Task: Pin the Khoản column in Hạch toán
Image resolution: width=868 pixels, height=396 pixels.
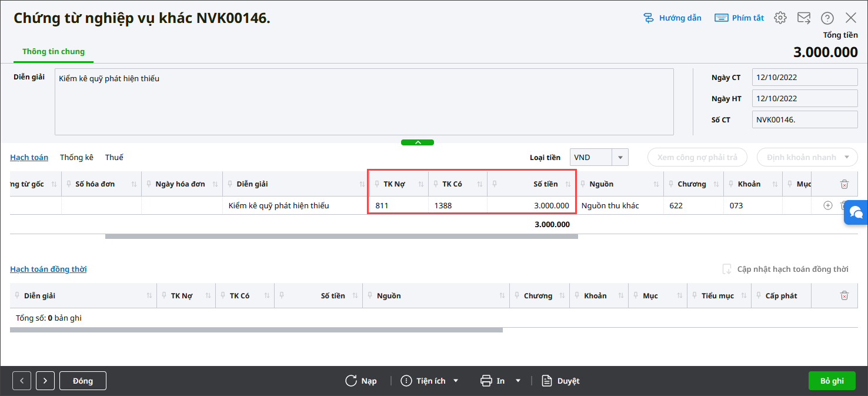Action: click(x=731, y=184)
